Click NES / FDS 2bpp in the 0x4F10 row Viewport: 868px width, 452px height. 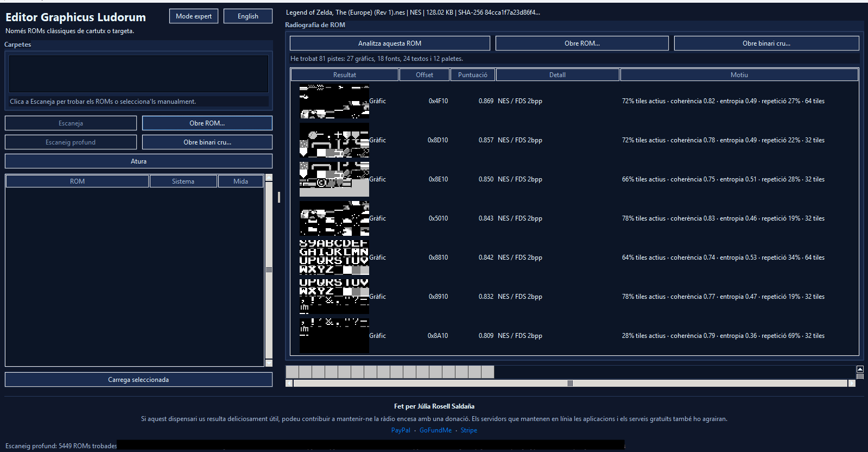pos(520,101)
